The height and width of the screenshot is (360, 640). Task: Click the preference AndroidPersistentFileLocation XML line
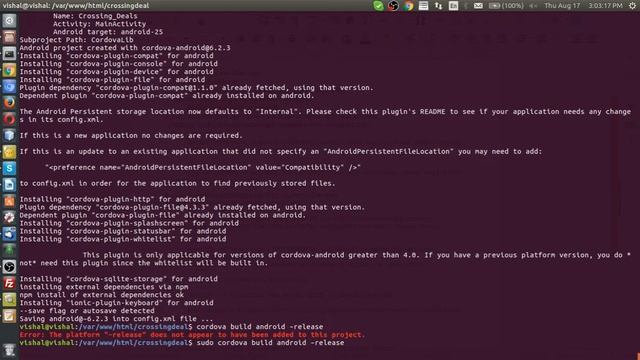pos(203,167)
